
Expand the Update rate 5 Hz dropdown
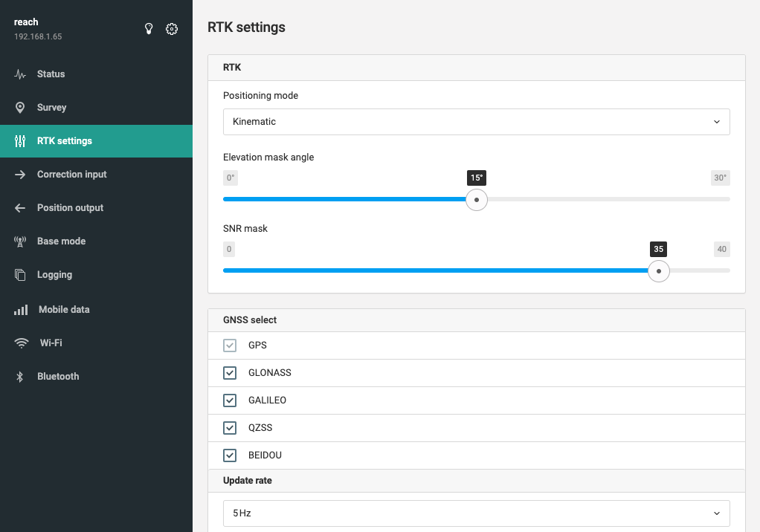pyautogui.click(x=477, y=513)
